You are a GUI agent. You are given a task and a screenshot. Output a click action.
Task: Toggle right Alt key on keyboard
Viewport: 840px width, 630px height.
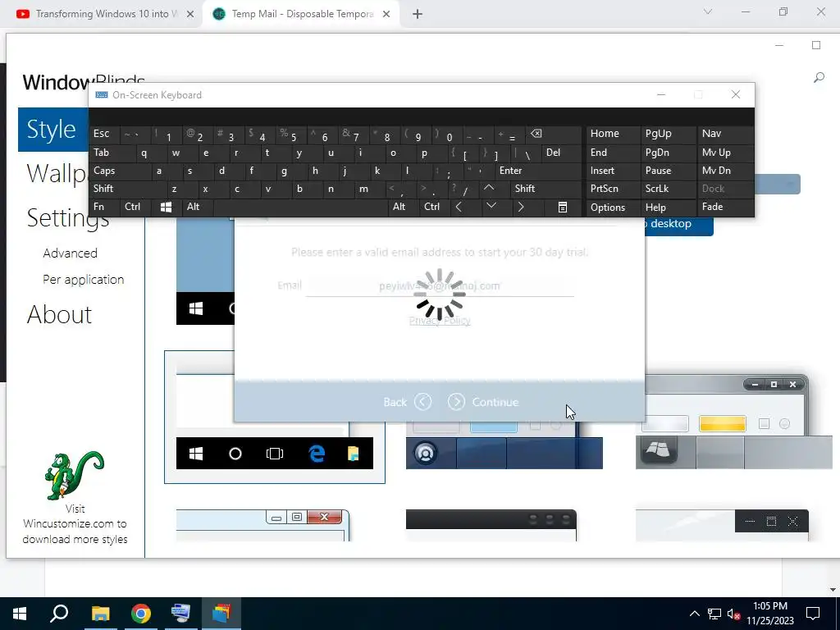(404, 208)
